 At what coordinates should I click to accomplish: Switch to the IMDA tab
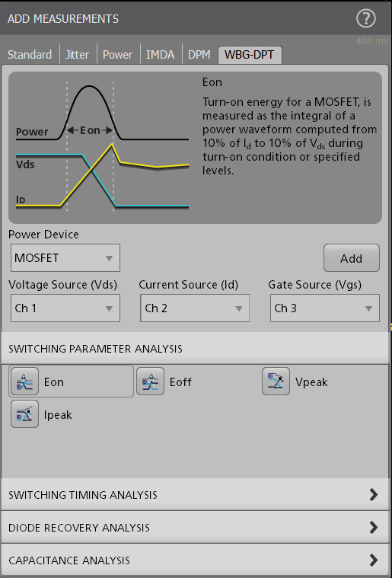click(x=161, y=55)
